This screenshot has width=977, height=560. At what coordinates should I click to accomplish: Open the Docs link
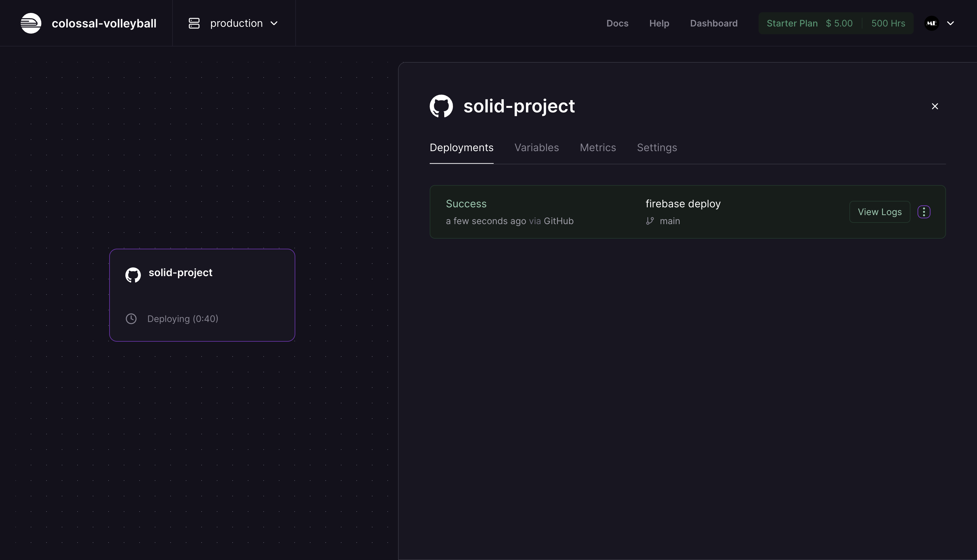[617, 23]
